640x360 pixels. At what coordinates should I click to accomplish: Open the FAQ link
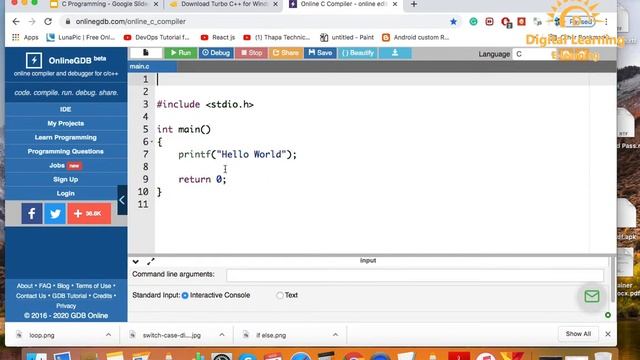45,286
